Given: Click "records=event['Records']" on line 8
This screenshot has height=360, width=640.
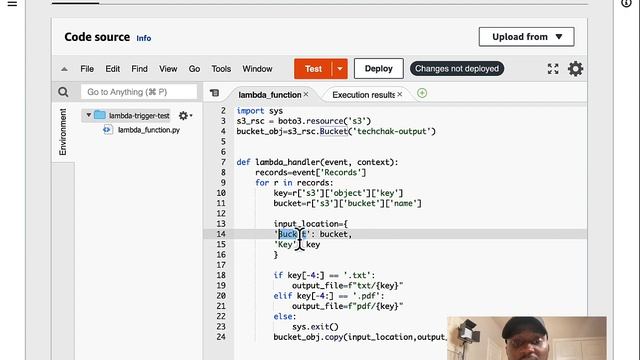Looking at the screenshot, I should coord(311,172).
